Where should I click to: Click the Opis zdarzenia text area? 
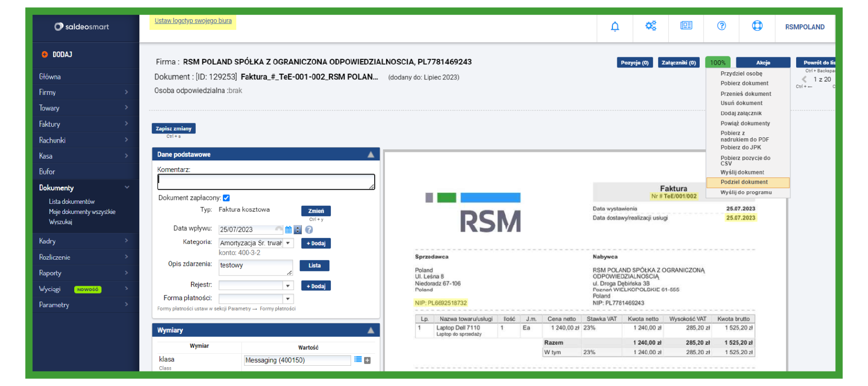pyautogui.click(x=256, y=267)
